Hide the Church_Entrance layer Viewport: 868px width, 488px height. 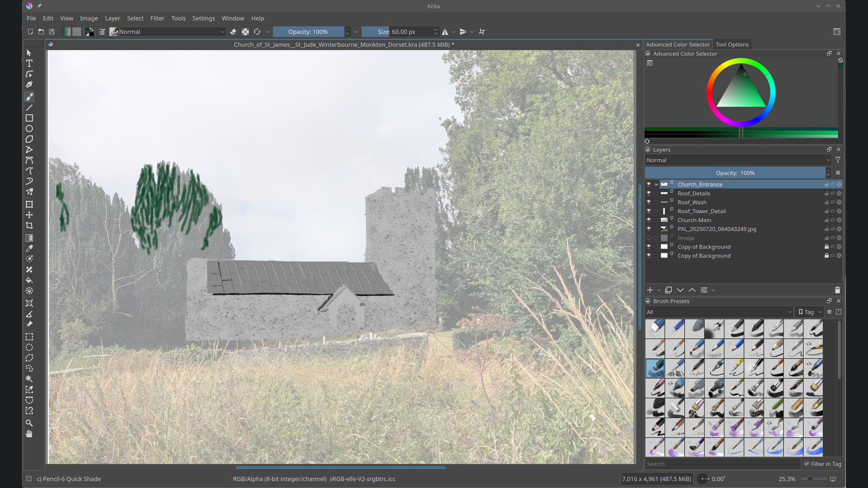click(x=649, y=184)
